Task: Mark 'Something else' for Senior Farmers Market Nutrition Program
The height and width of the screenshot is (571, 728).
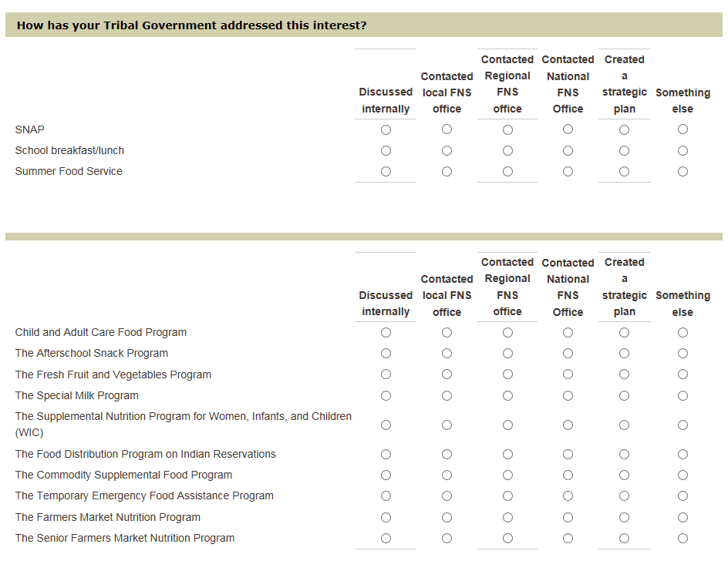Action: coord(682,538)
